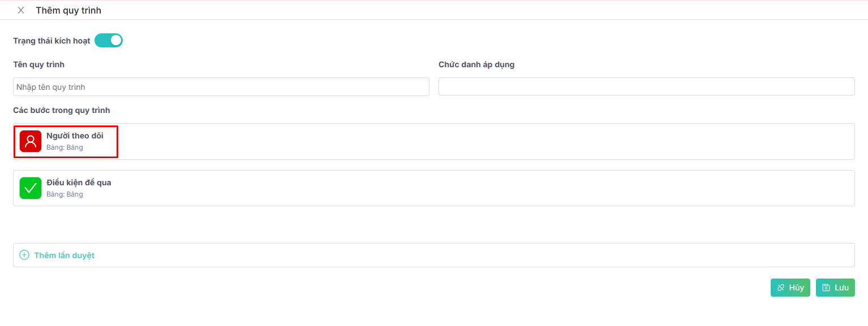Click the Chức danh áp dụng label

[476, 64]
